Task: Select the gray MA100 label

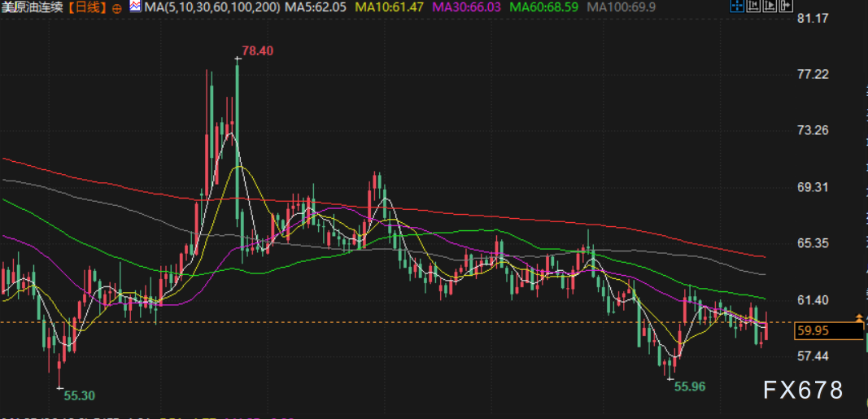Action: 620,8
